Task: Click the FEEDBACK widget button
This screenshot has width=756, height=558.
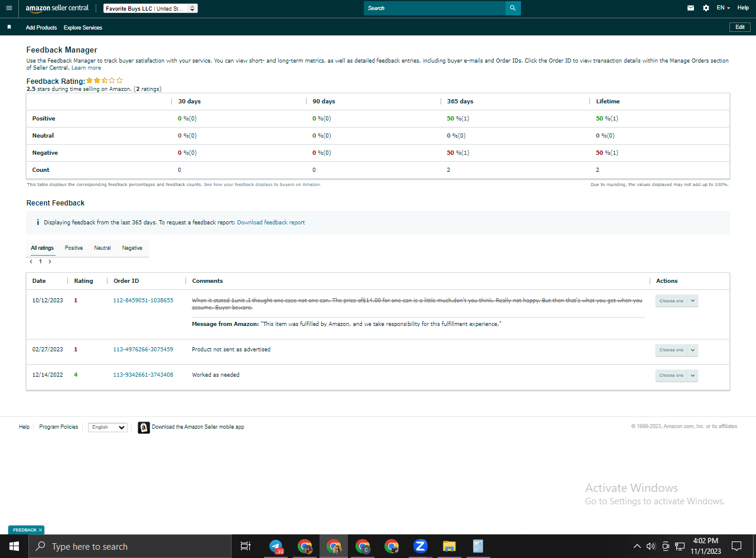Action: pos(25,530)
